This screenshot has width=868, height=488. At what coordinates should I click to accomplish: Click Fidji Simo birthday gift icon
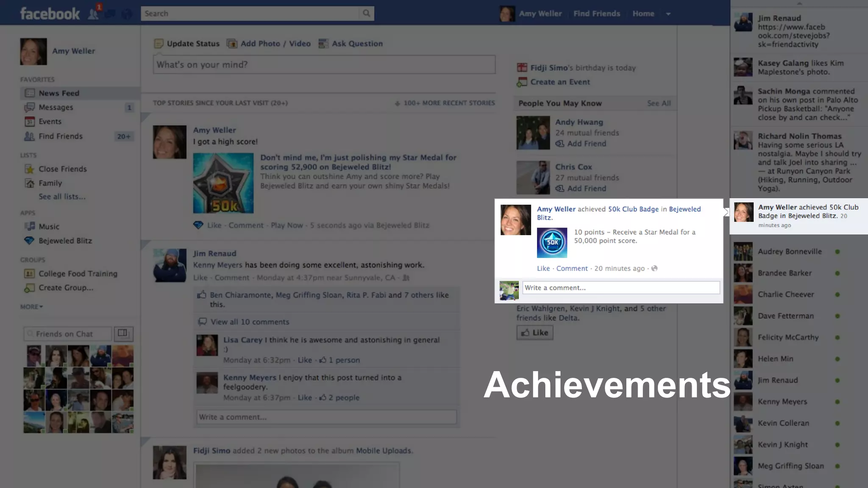tap(522, 68)
